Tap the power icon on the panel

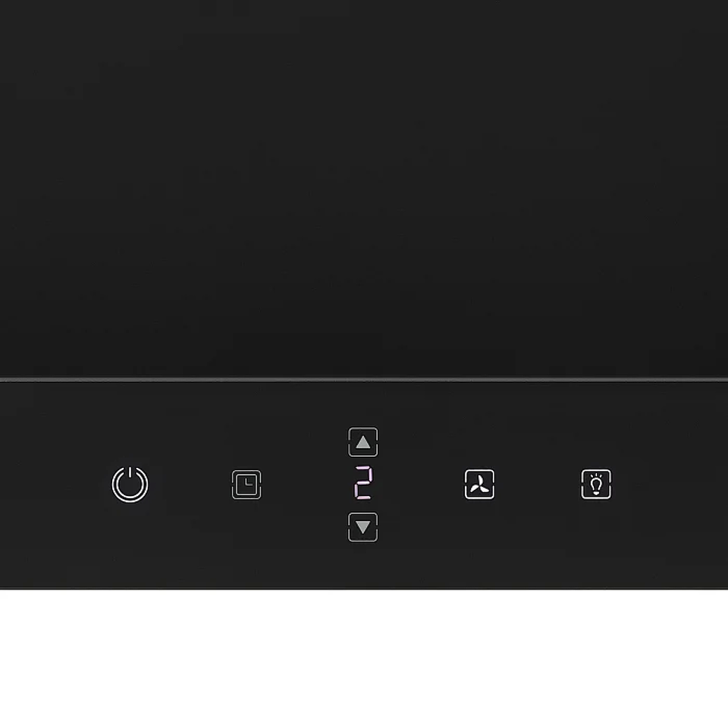pos(130,485)
